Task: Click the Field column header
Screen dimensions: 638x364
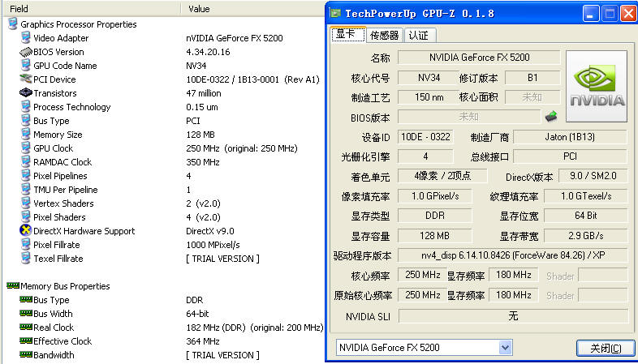Action: pyautogui.click(x=92, y=9)
